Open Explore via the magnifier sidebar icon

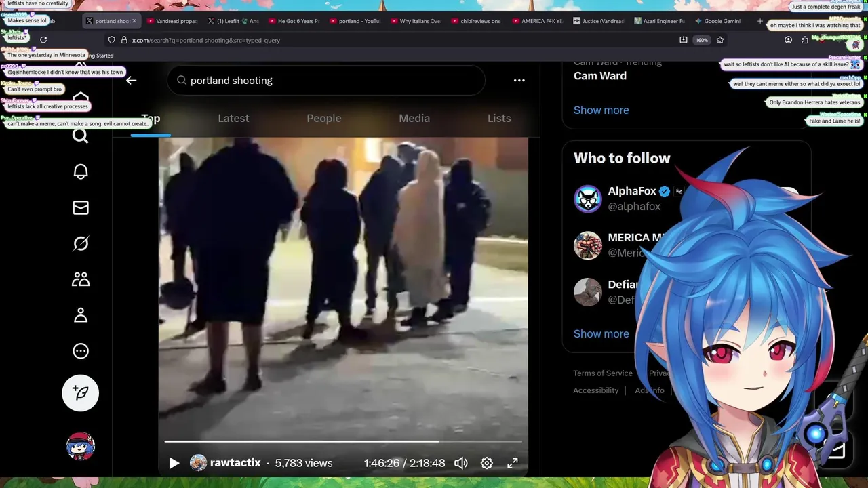[81, 136]
